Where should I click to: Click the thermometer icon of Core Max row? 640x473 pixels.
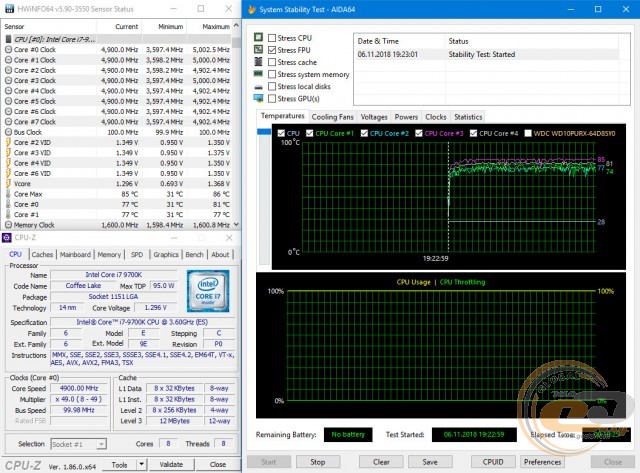point(8,194)
